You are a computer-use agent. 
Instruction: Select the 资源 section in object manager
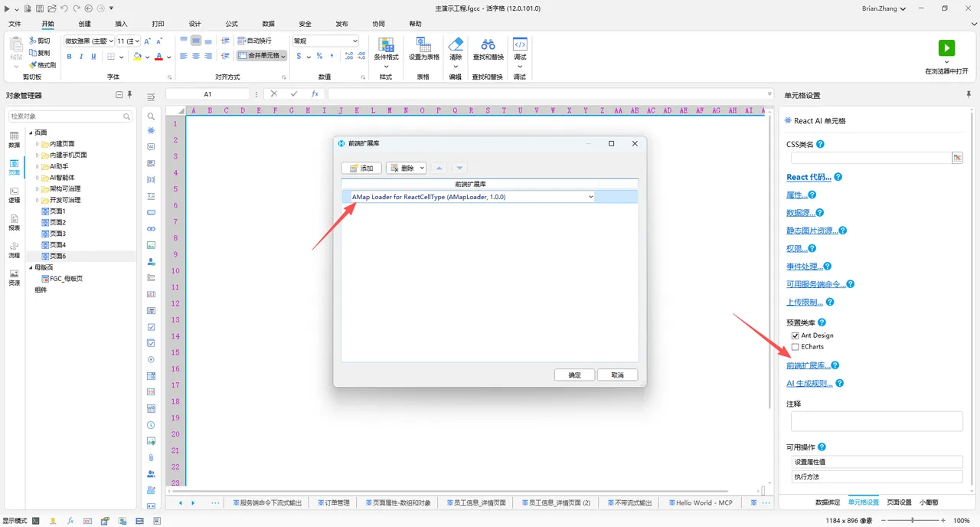pos(14,277)
